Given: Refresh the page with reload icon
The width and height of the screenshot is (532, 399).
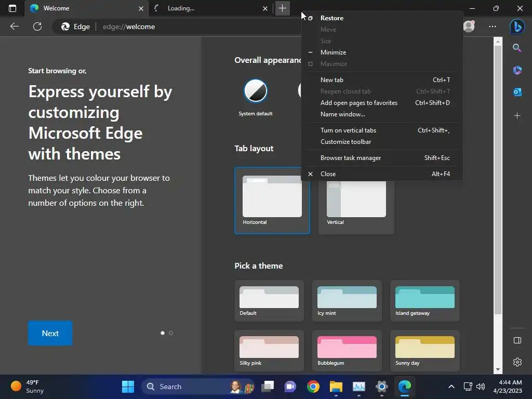Looking at the screenshot, I should pyautogui.click(x=37, y=26).
